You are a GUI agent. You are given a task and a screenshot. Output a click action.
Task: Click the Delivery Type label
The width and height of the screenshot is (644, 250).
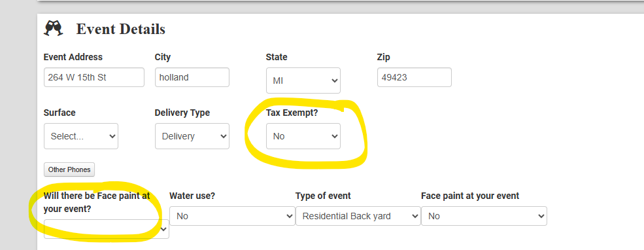(x=182, y=113)
